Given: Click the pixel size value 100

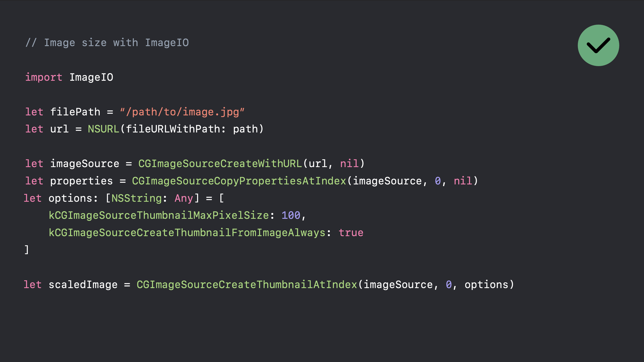Looking at the screenshot, I should [x=292, y=215].
